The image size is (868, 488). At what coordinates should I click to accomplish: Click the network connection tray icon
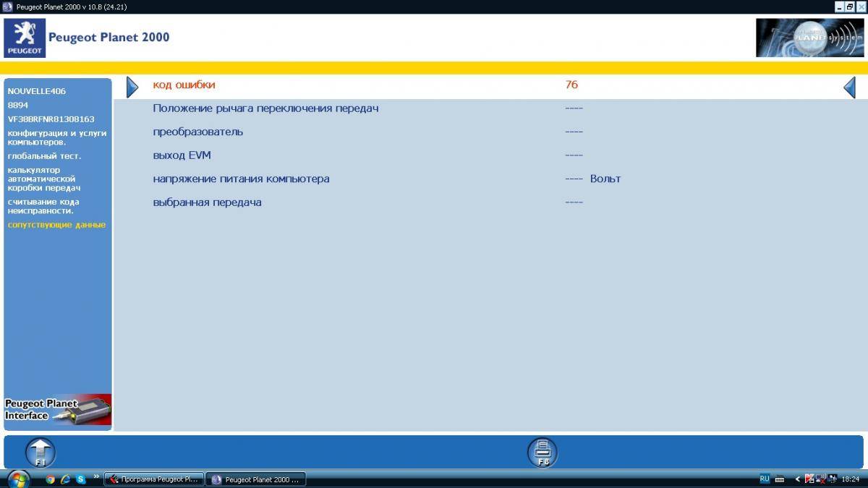pos(821,479)
